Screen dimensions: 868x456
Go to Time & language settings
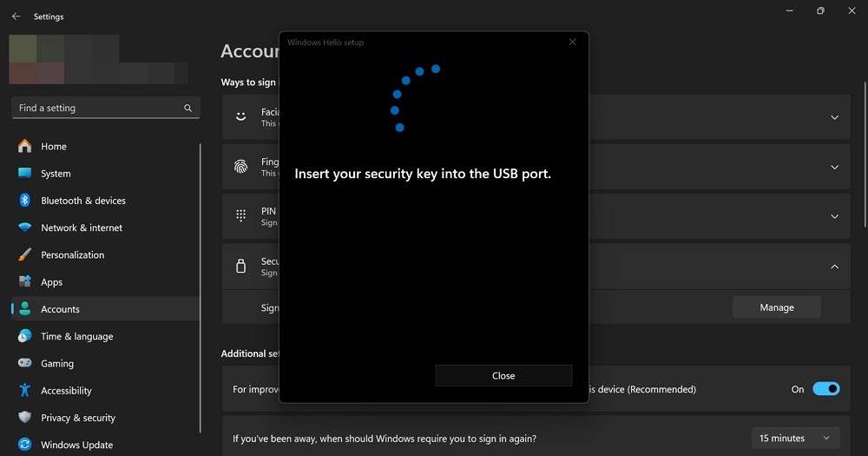coord(76,336)
